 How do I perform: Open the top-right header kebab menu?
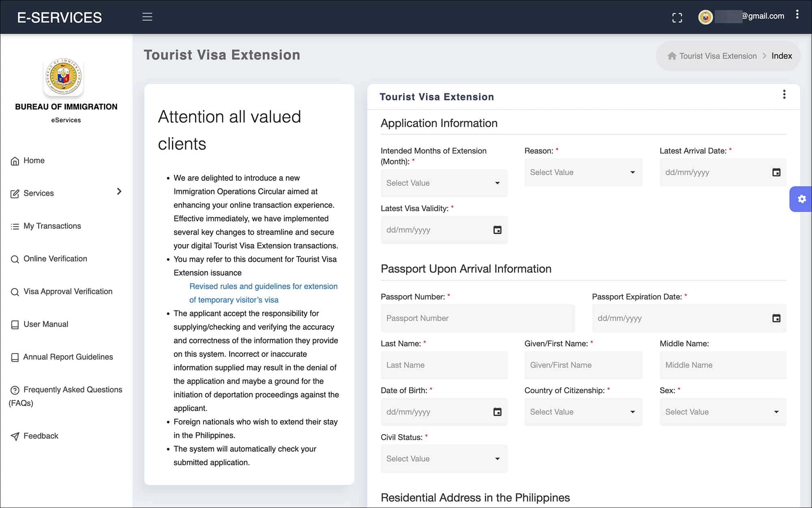pyautogui.click(x=797, y=15)
